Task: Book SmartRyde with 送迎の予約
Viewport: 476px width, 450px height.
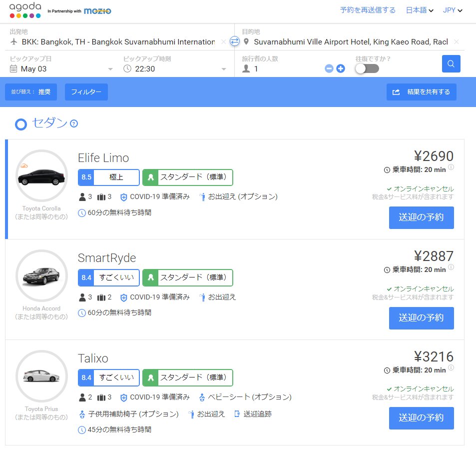Action: pyautogui.click(x=422, y=318)
